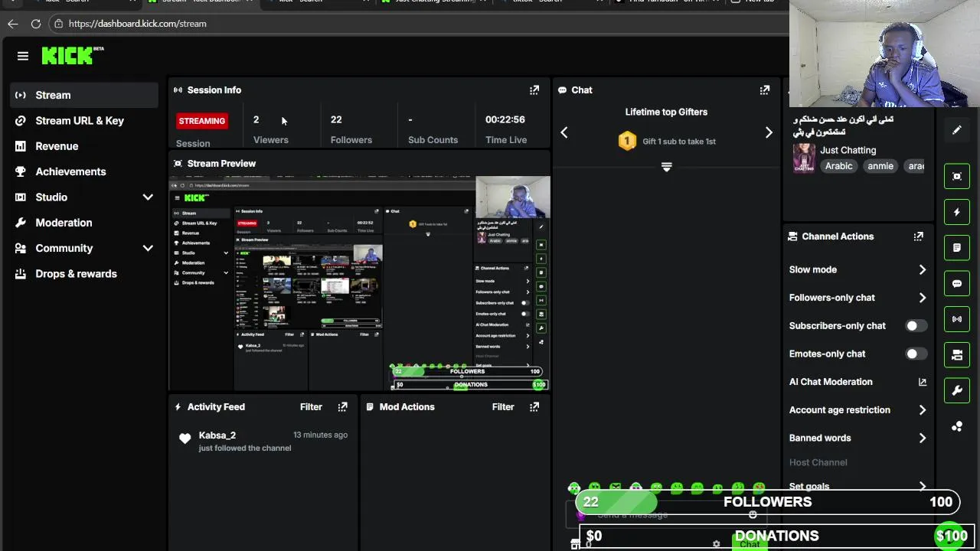Pop out the Activity Feed panel
The image size is (980, 551).
click(x=342, y=407)
